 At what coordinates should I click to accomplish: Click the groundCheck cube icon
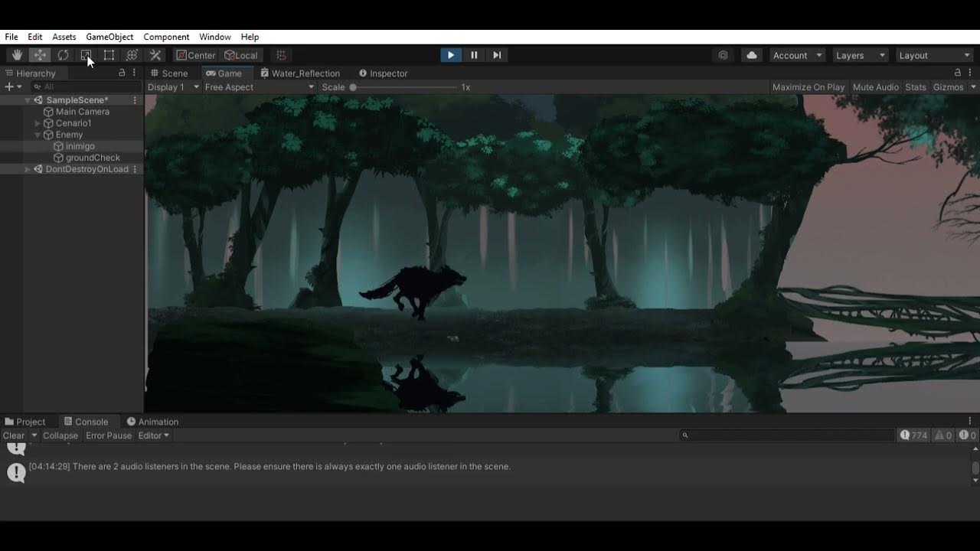point(58,158)
